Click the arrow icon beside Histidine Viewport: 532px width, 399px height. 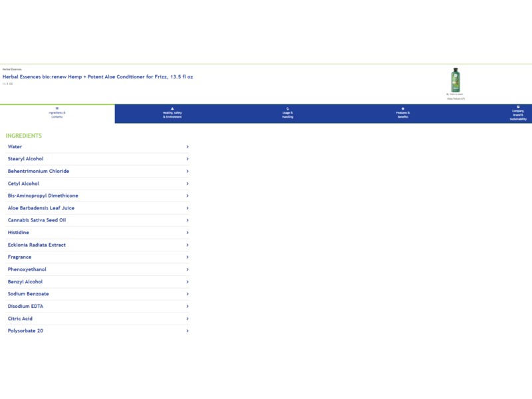(x=188, y=233)
